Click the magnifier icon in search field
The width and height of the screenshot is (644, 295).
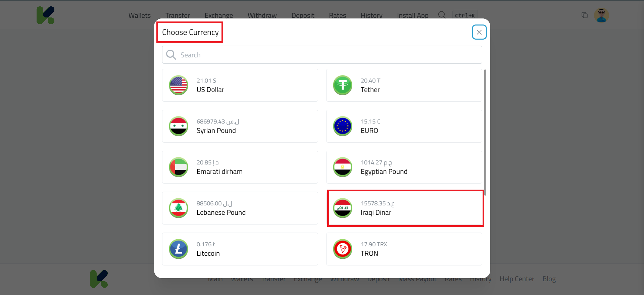(x=171, y=55)
